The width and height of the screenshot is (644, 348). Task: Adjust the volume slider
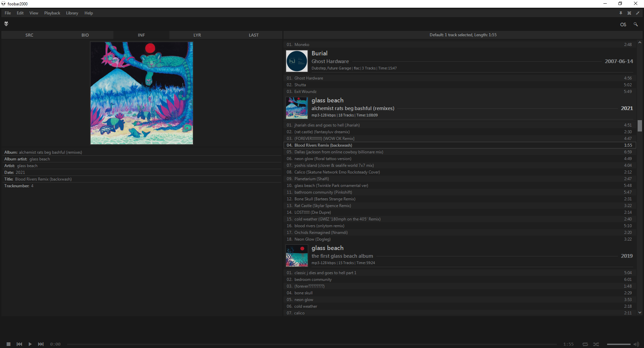[x=619, y=344]
